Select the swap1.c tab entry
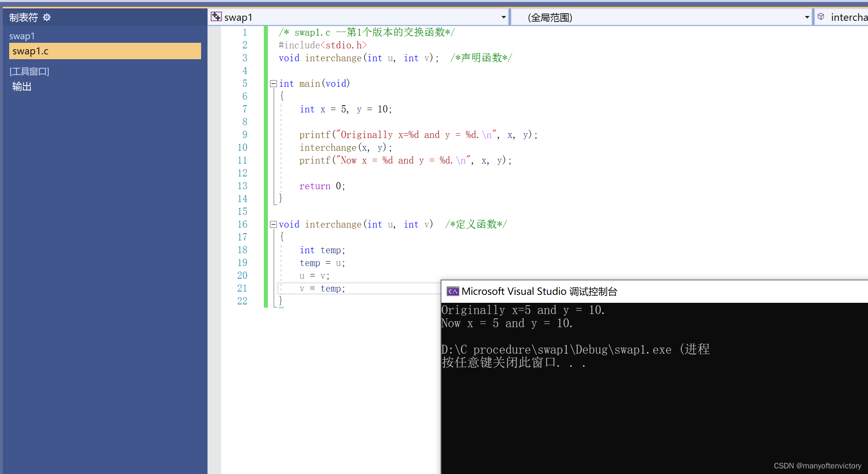Viewport: 868px width, 474px height. (105, 51)
